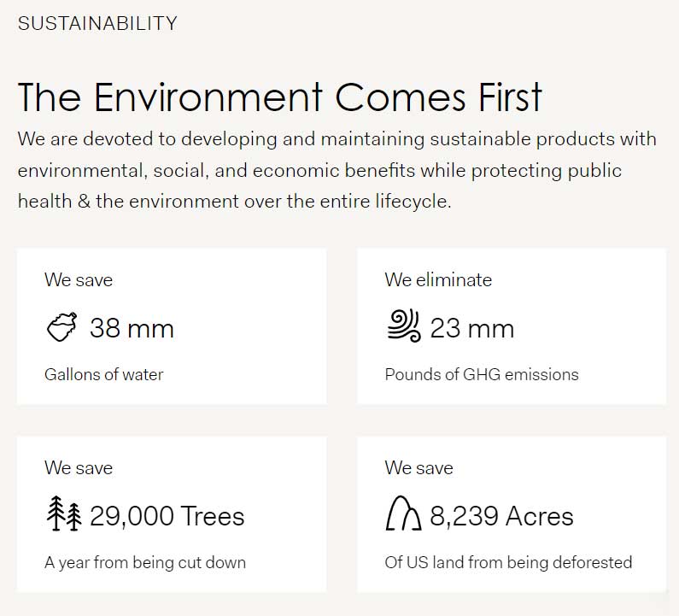Click the 8,239 Acres figure

[501, 516]
